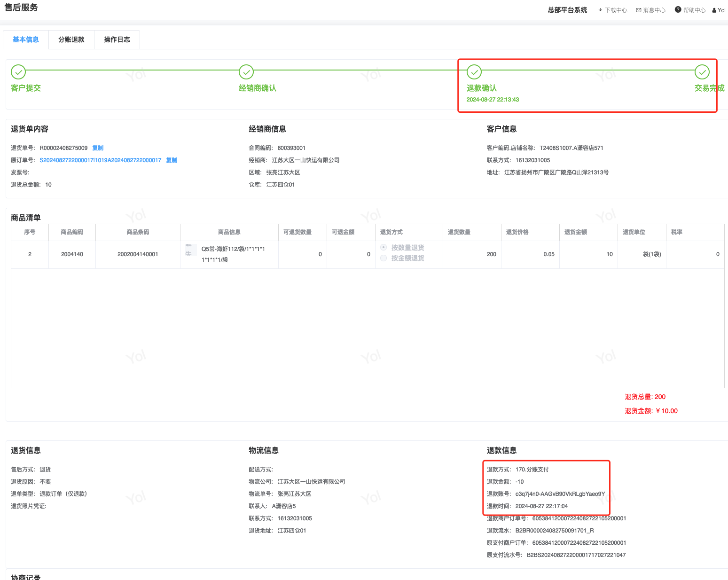Open the original order number link

coord(100,160)
